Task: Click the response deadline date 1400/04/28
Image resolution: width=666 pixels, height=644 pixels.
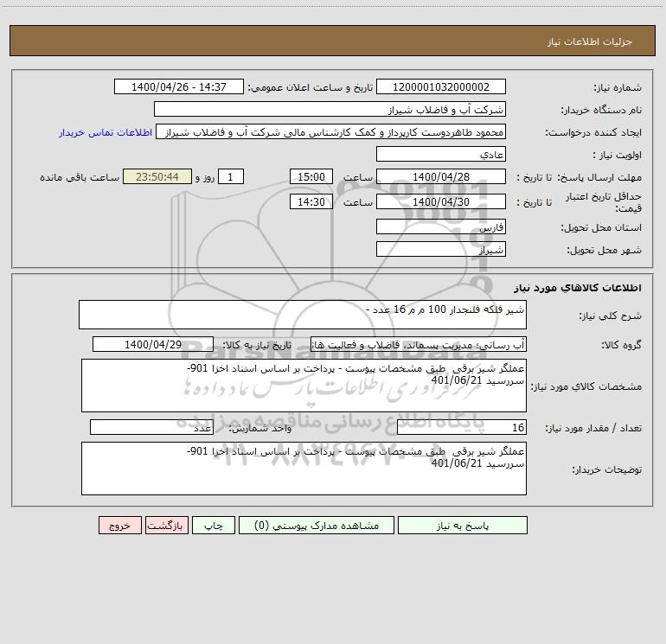Action: 441,176
